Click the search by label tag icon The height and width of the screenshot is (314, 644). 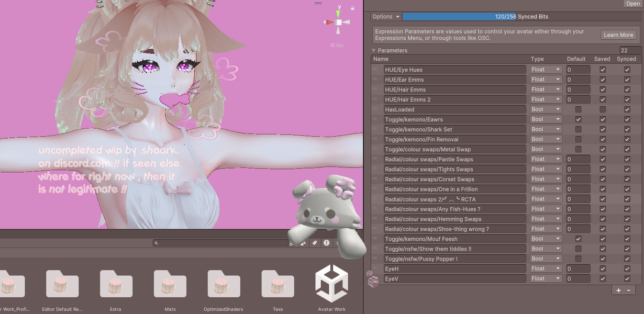315,243
